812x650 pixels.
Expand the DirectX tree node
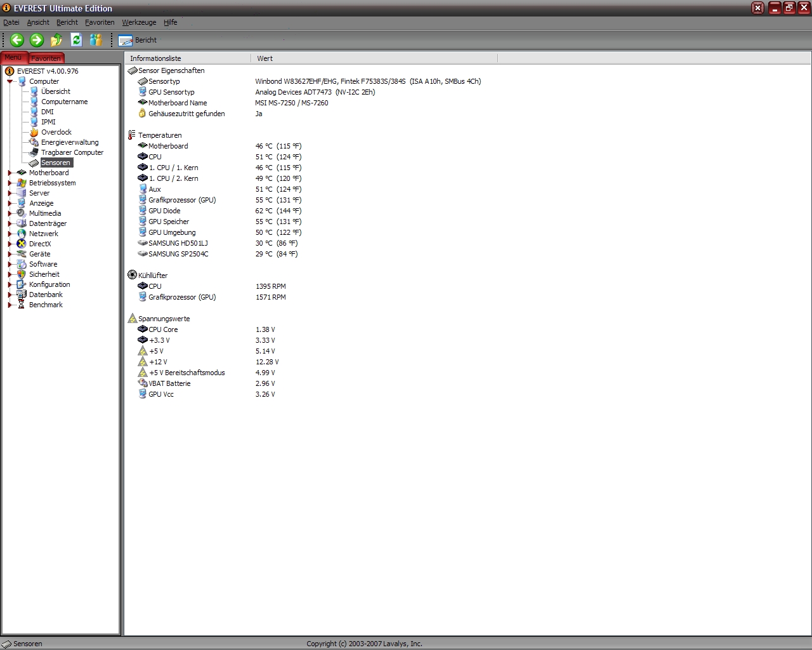point(10,244)
